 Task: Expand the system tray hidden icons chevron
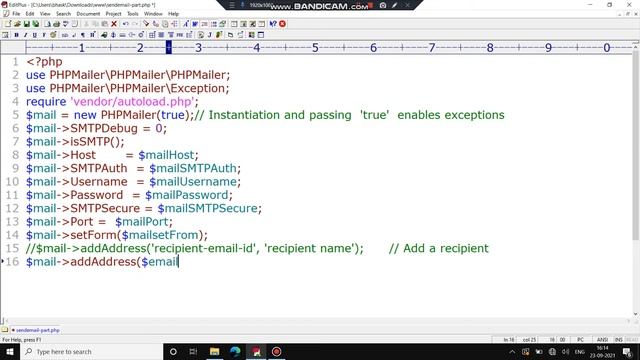click(x=512, y=351)
